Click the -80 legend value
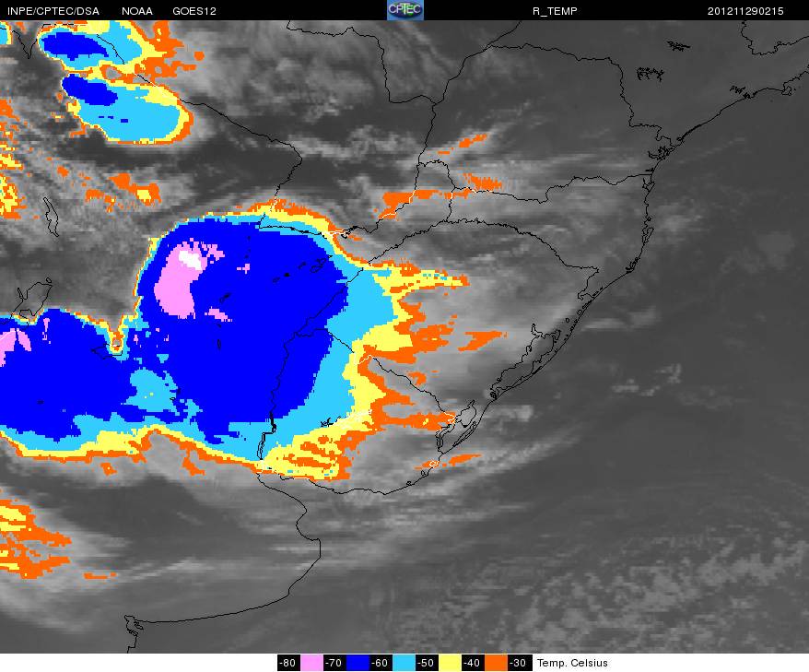Viewport: 809px width, 672px height. (288, 663)
